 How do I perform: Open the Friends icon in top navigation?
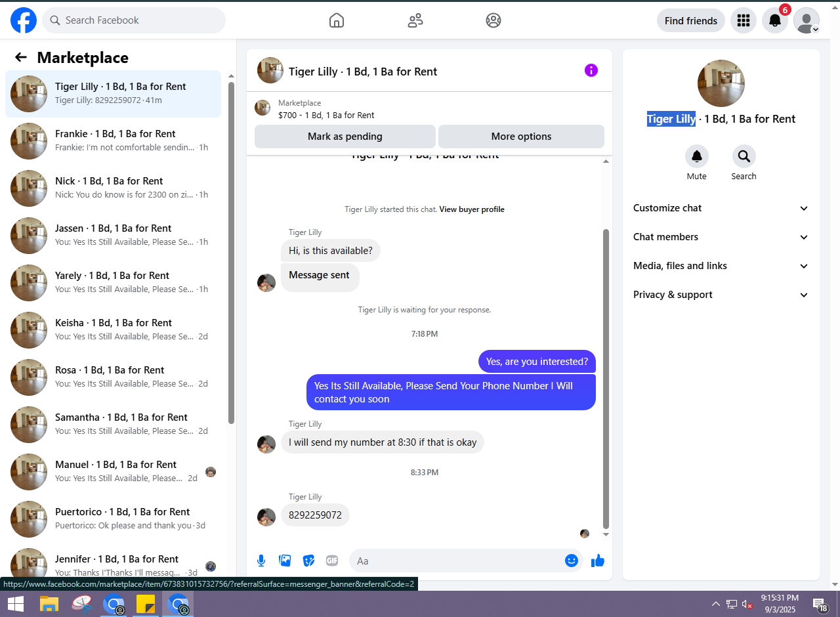click(415, 20)
